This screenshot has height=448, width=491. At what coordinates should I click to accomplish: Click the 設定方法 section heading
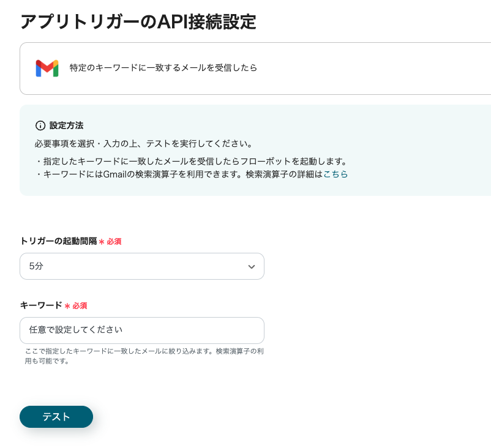(x=66, y=125)
